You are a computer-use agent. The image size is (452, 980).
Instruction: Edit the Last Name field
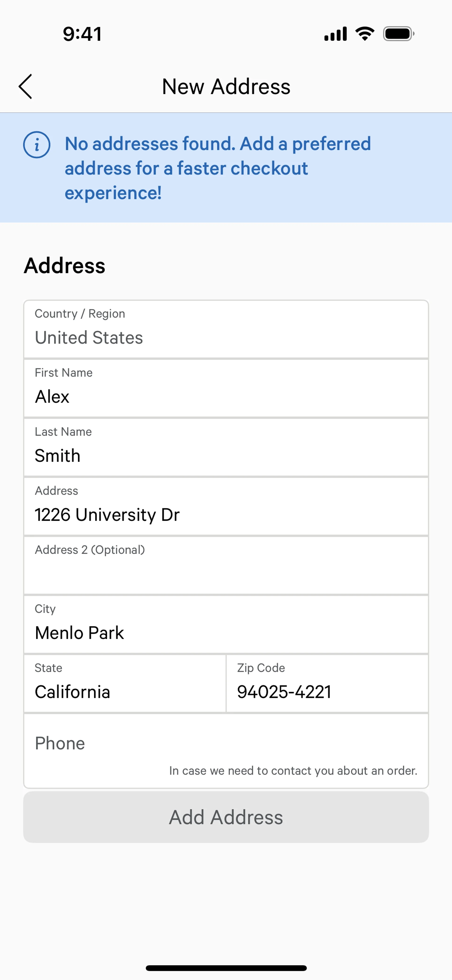(226, 447)
